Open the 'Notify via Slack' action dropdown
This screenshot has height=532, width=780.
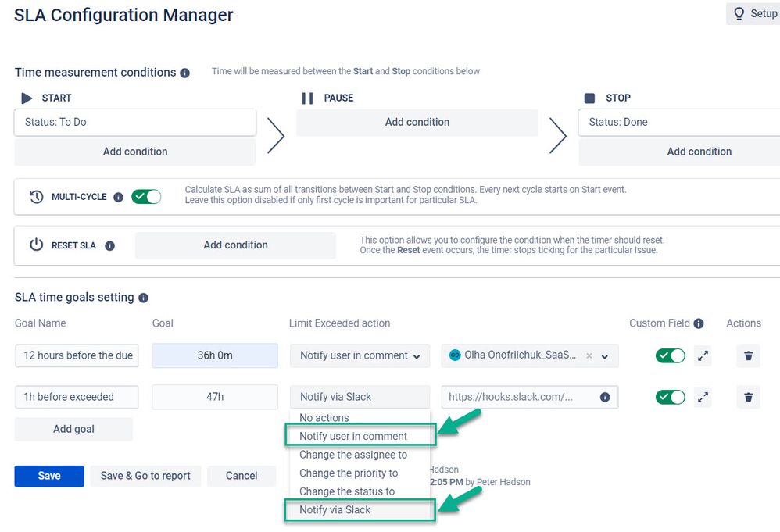[360, 397]
